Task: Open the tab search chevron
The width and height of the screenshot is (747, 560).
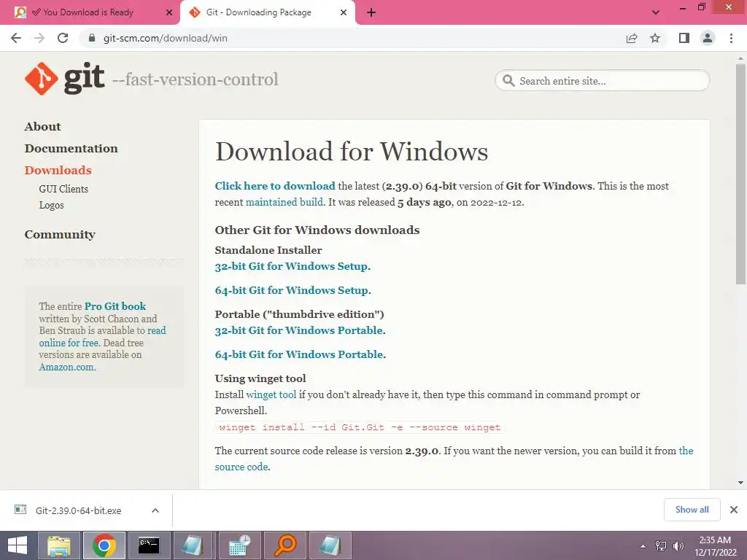Action: pyautogui.click(x=656, y=12)
